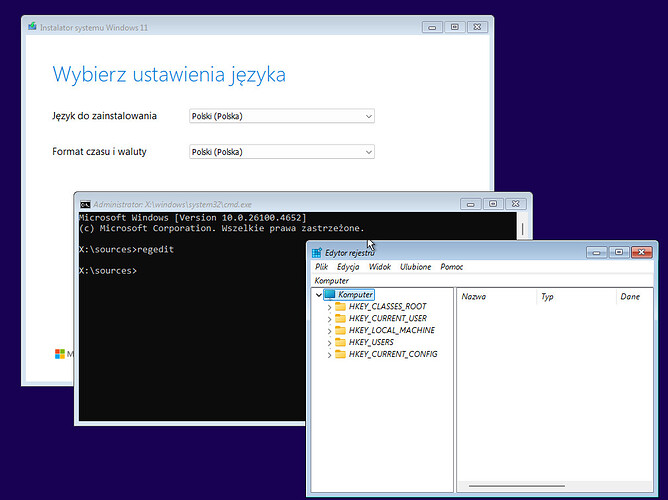Select HKEY_CURRENT_CONFIG text in the tree
This screenshot has width=668, height=500.
coord(393,354)
